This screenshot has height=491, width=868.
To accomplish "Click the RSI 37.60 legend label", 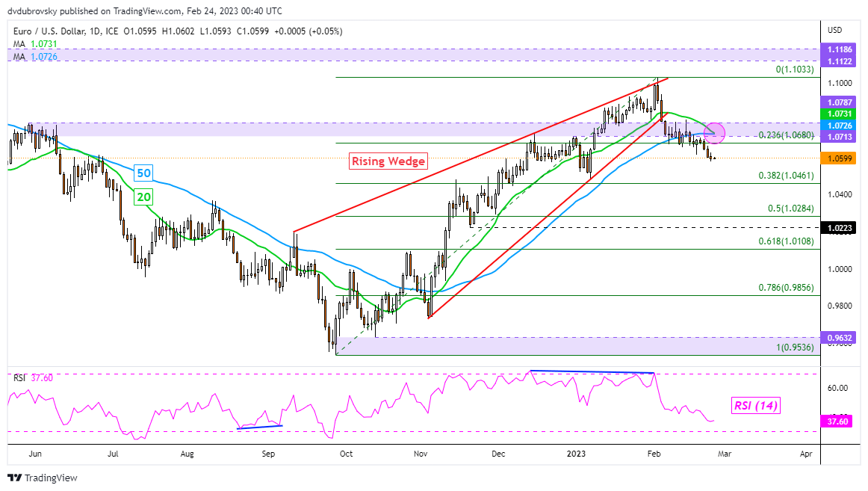I will click(33, 378).
